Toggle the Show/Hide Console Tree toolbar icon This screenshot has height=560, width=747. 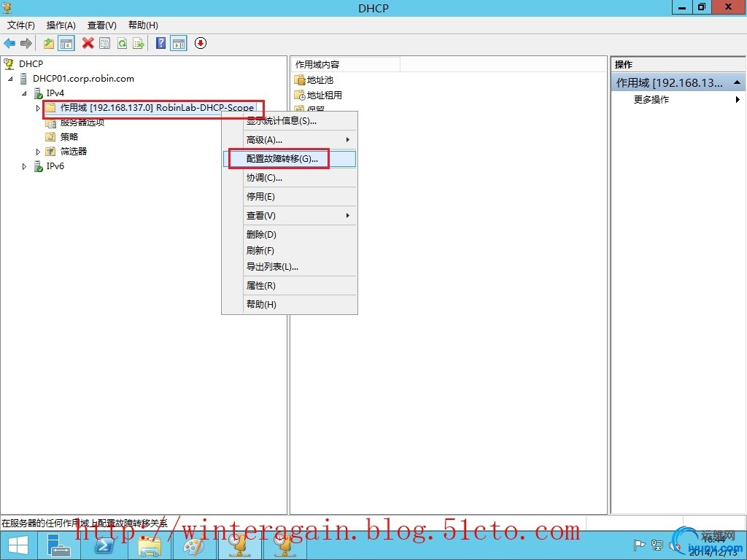[66, 43]
